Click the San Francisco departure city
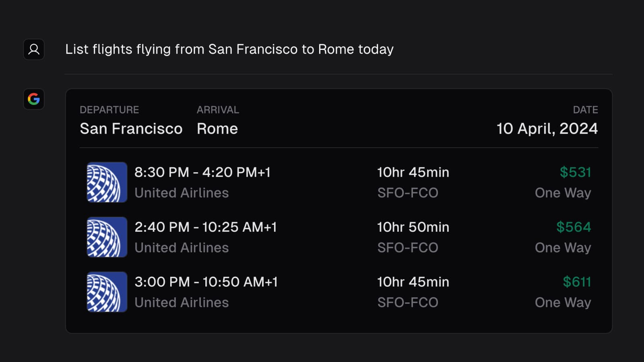 (131, 129)
